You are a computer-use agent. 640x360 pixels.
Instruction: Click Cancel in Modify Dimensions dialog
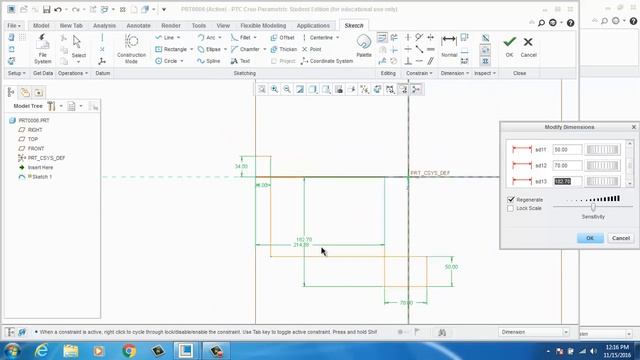621,238
